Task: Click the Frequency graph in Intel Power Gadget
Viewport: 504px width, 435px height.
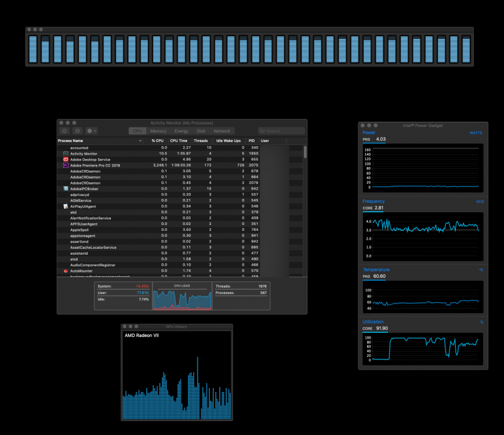Action: coord(423,237)
